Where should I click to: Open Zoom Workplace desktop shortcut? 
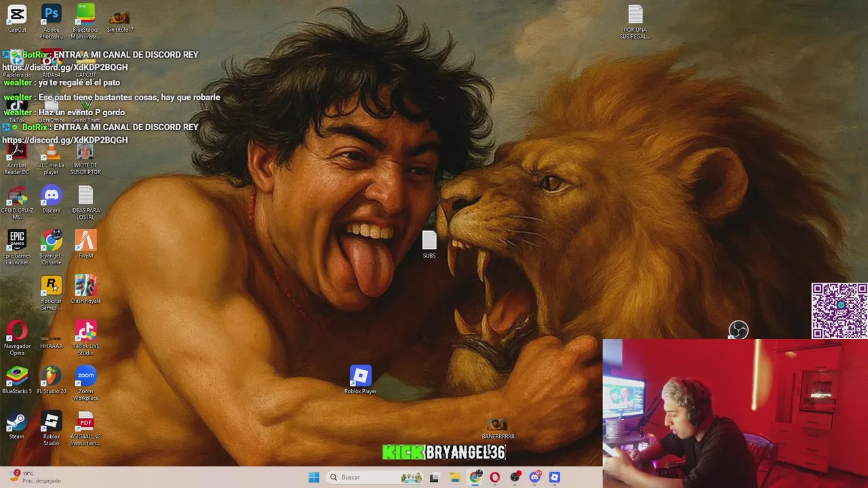85,384
